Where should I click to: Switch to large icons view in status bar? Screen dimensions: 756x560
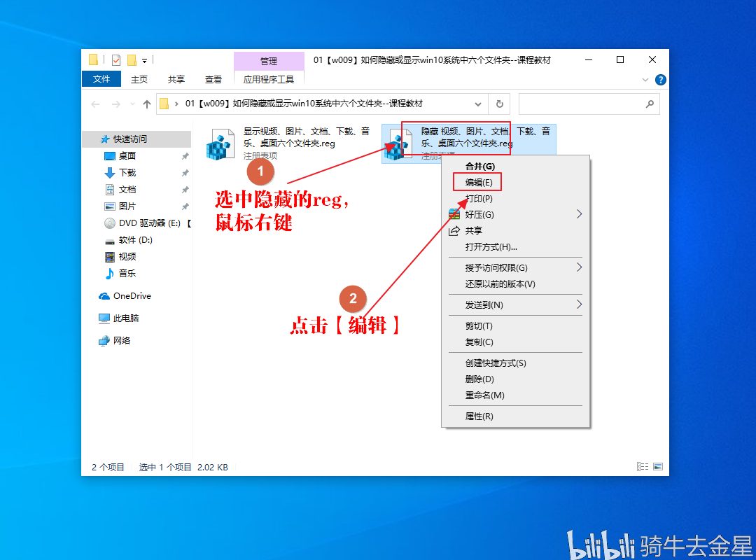click(x=658, y=466)
